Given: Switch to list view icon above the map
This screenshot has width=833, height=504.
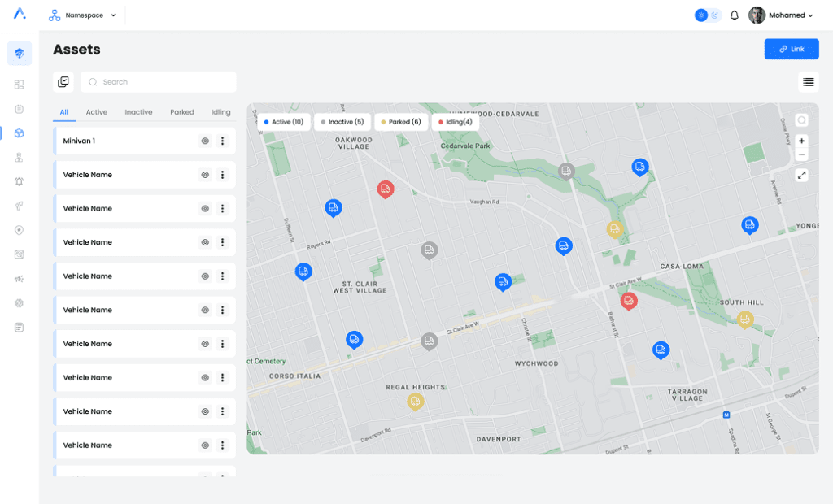Looking at the screenshot, I should (x=808, y=82).
